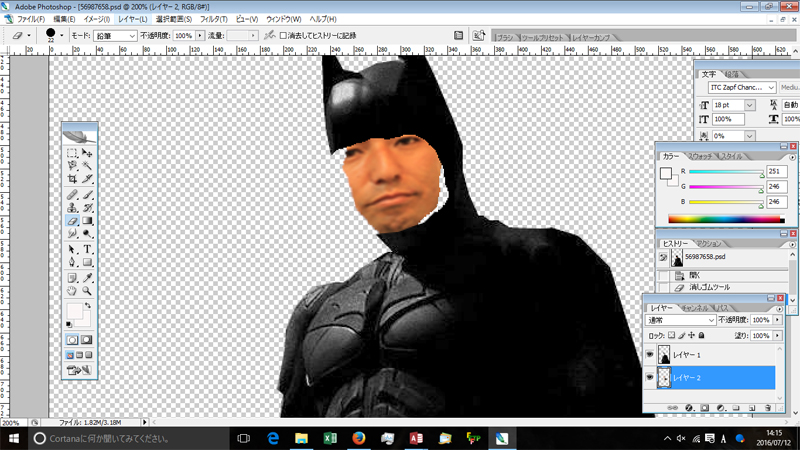
Task: Open 編集(E) menu
Action: tap(64, 19)
